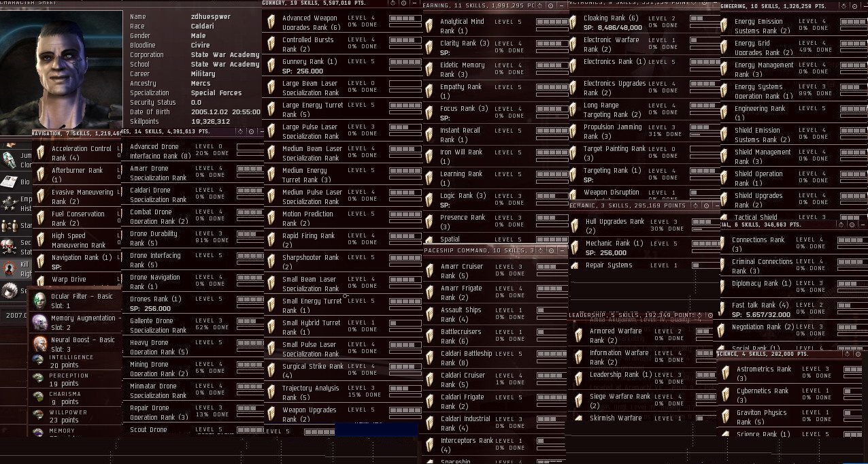Click the Caldari Battleship skill book icon

[429, 358]
